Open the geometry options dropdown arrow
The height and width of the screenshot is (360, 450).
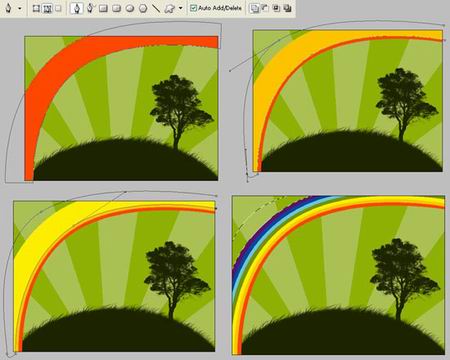click(181, 8)
